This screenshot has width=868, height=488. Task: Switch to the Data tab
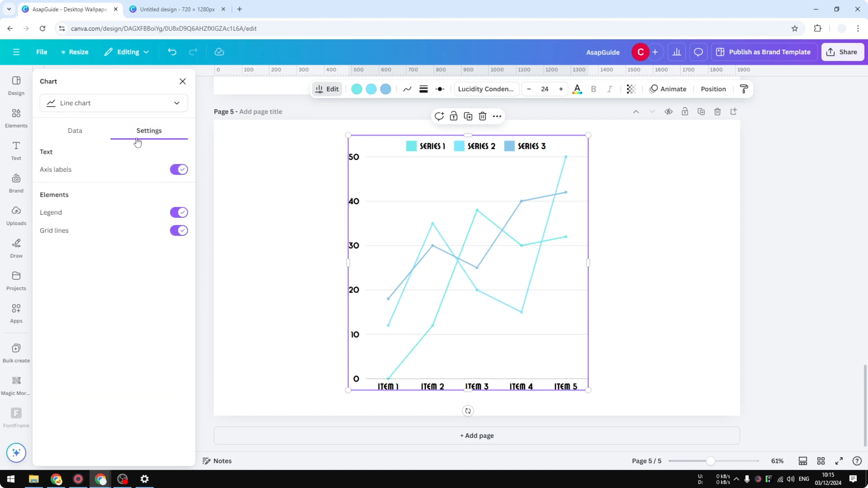(75, 131)
